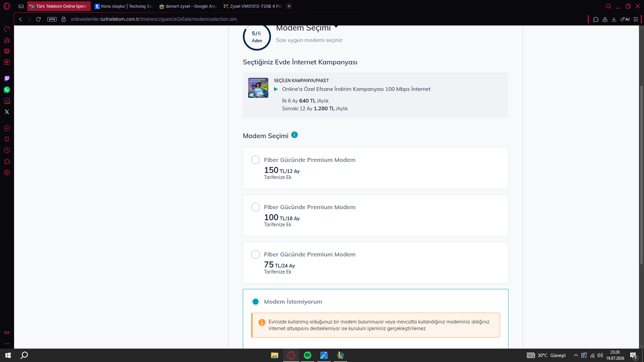
Task: Open WhatsApp from the sidebar
Action: pyautogui.click(x=7, y=89)
